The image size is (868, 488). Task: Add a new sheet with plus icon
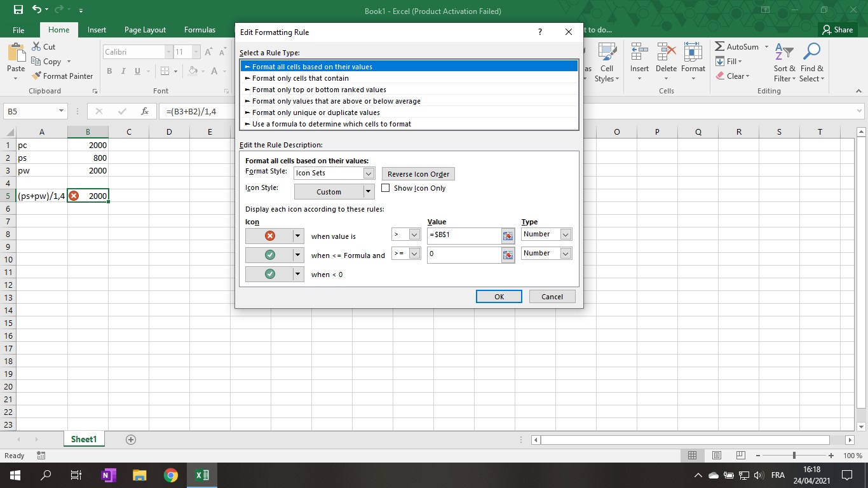131,440
